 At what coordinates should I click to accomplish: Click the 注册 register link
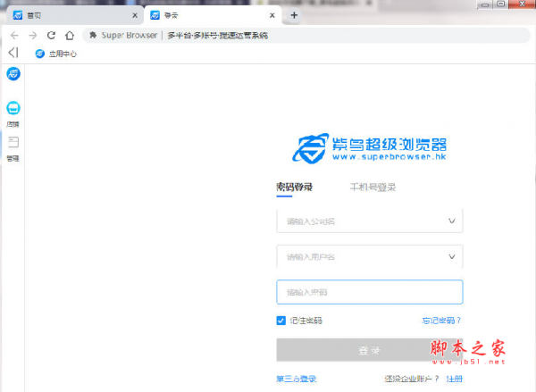455,379
